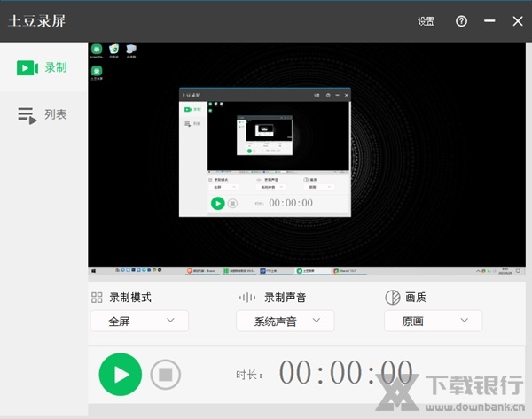Click the 土豆录屏 title text
This screenshot has width=532, height=419.
[x=36, y=21]
